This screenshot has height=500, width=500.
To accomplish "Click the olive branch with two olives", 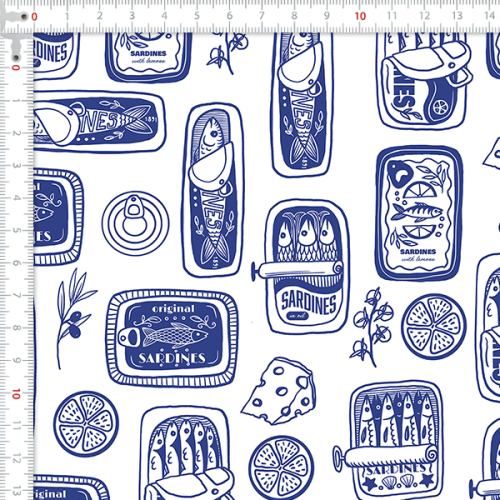I will (75, 319).
